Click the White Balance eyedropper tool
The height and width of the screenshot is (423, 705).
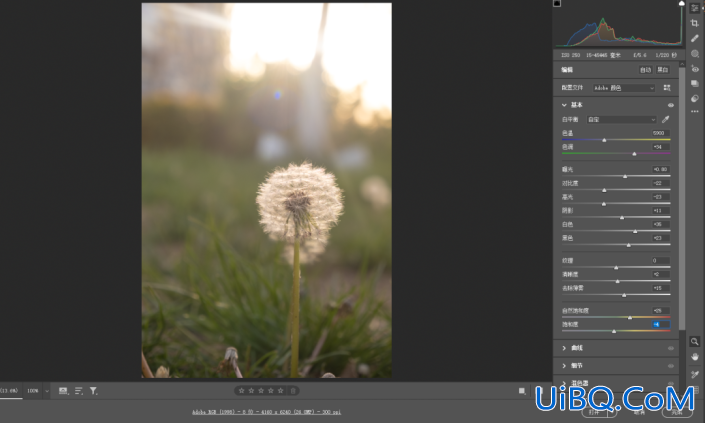665,119
